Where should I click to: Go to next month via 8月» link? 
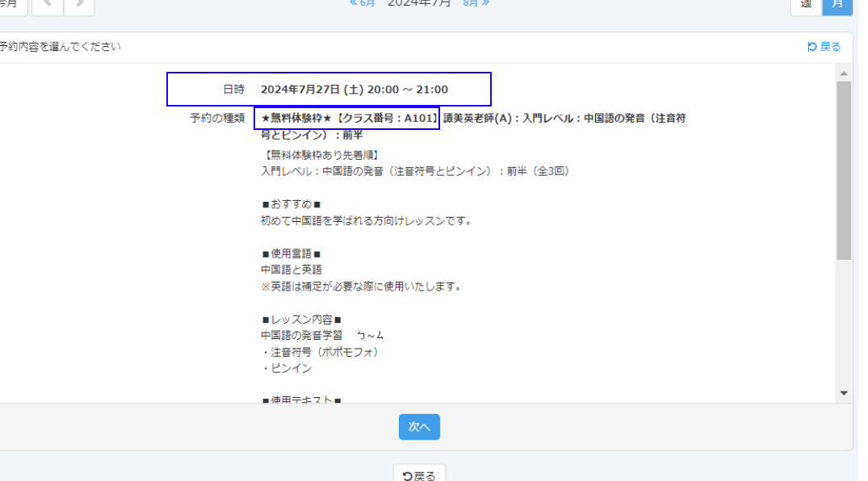[x=476, y=3]
